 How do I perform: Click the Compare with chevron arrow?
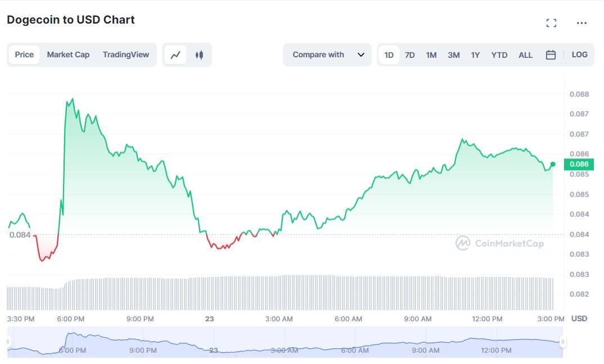[361, 55]
